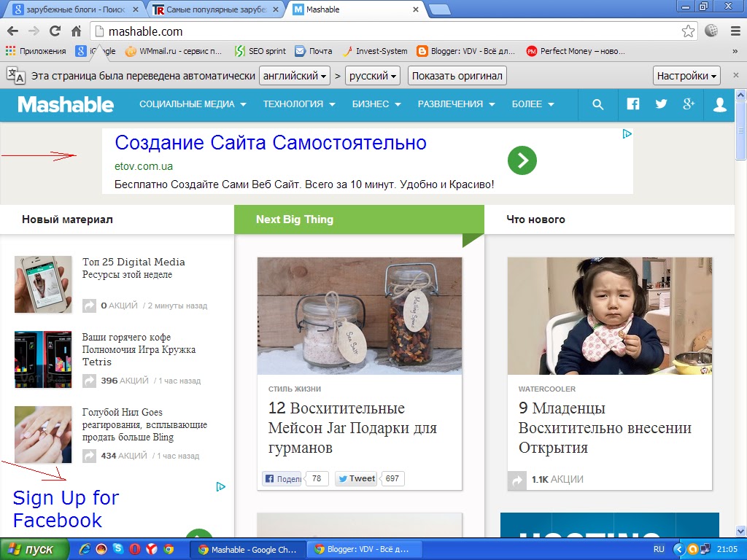Open WMmail.ru bookmark
This screenshot has width=747, height=560.
(x=174, y=51)
